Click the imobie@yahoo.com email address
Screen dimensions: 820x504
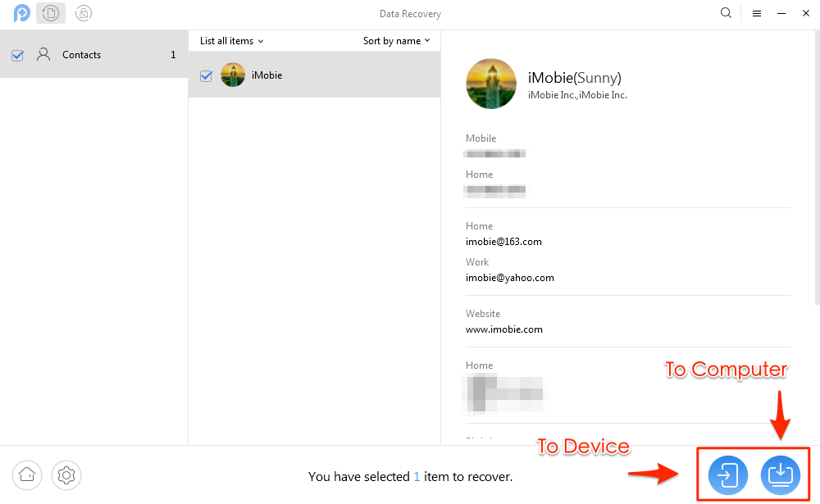pos(509,278)
